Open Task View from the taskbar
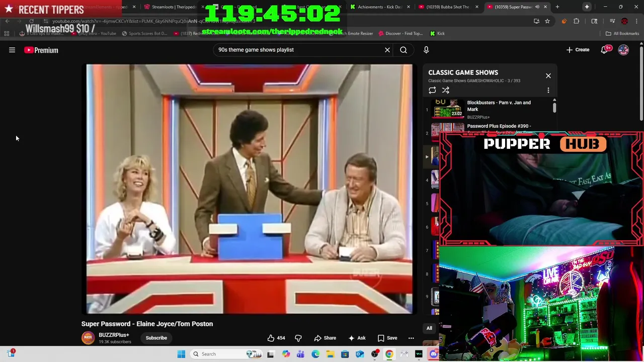Viewport: 644px width, 362px height. tap(270, 354)
